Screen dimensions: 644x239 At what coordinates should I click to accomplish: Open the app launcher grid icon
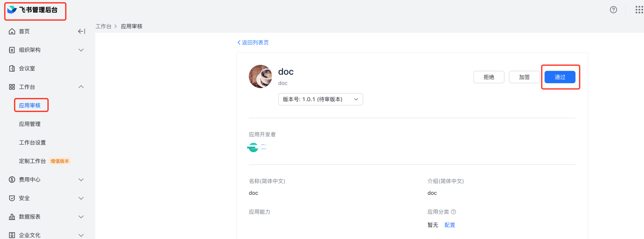pyautogui.click(x=639, y=10)
